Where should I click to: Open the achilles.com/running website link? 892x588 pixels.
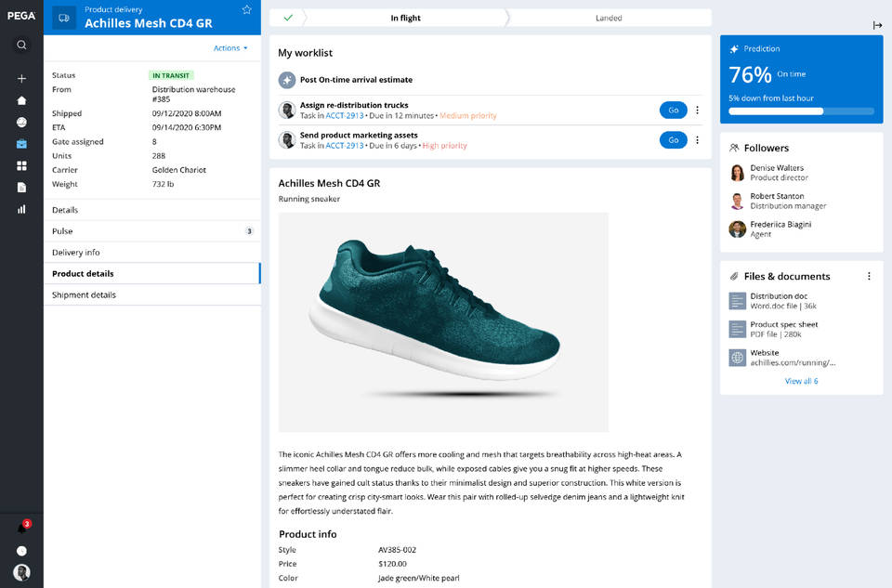789,358
